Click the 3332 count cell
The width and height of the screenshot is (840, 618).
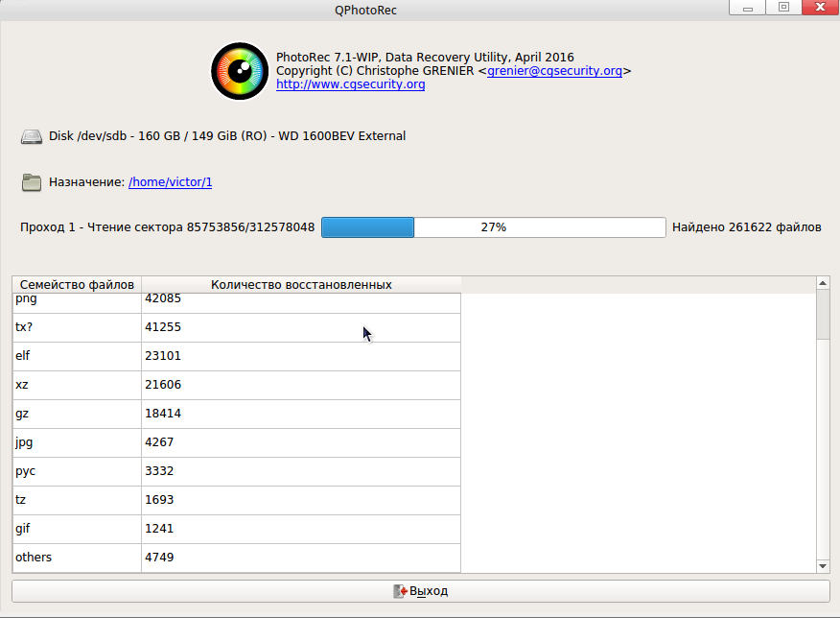301,472
